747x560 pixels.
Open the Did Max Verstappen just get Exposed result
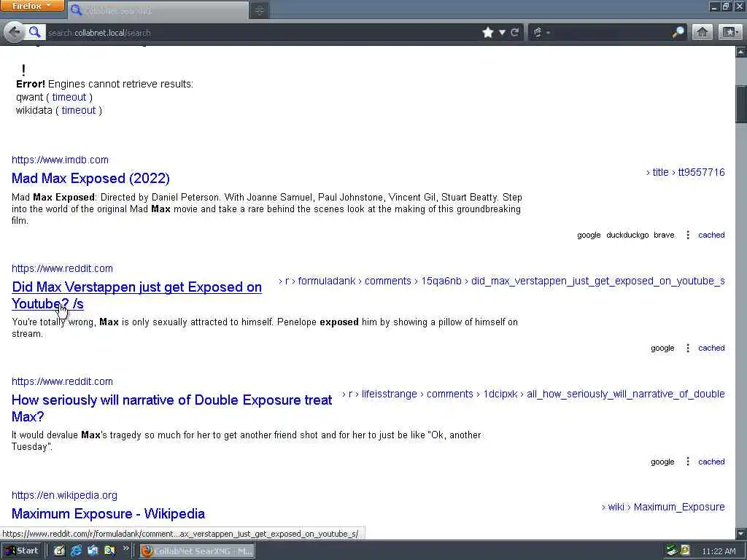(136, 295)
